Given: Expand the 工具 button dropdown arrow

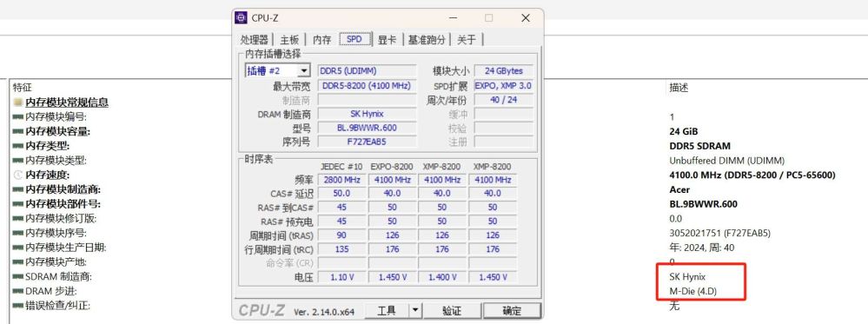Looking at the screenshot, I should point(415,311).
